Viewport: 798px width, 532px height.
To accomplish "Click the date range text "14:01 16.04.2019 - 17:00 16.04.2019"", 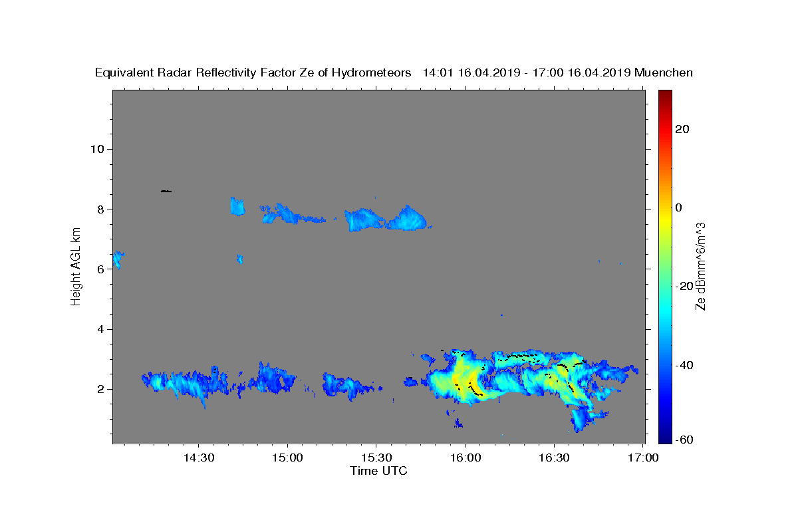I will point(527,72).
